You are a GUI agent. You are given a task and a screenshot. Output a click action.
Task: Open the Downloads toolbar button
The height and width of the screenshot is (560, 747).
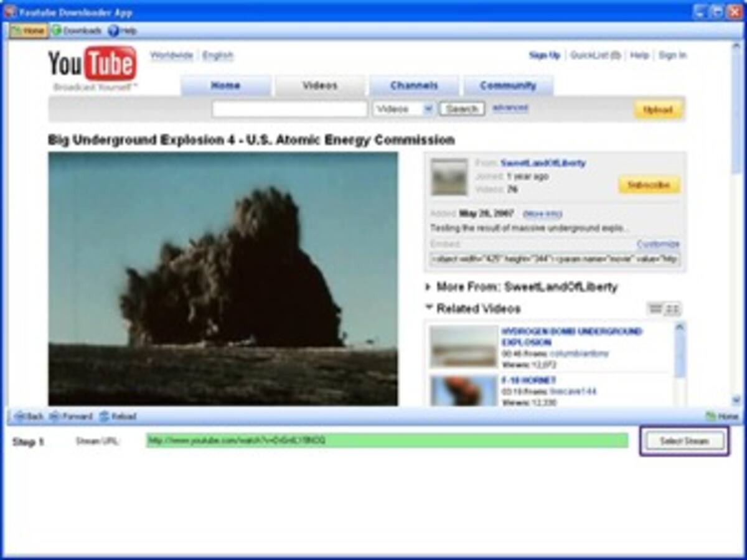(x=77, y=30)
